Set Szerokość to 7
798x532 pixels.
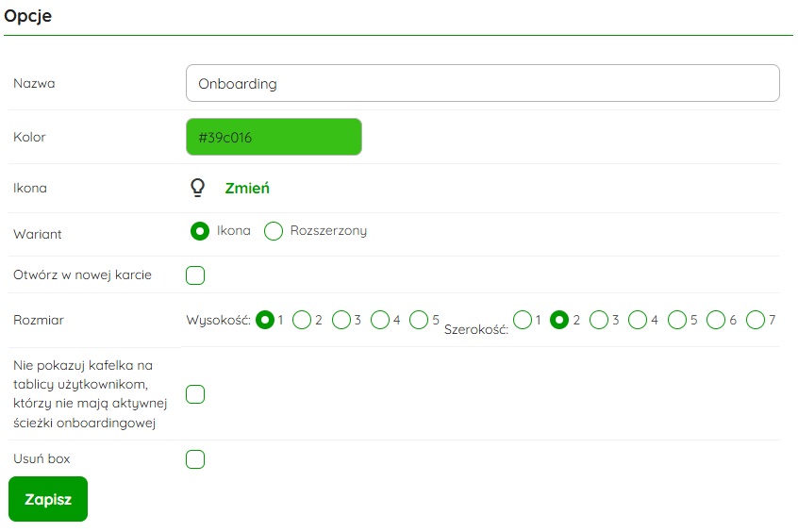pos(755,320)
